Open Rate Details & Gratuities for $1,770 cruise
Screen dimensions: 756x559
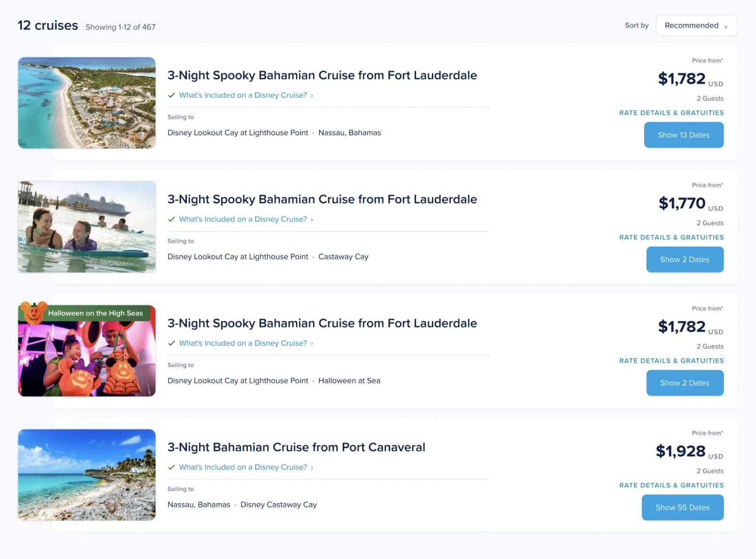pyautogui.click(x=671, y=237)
